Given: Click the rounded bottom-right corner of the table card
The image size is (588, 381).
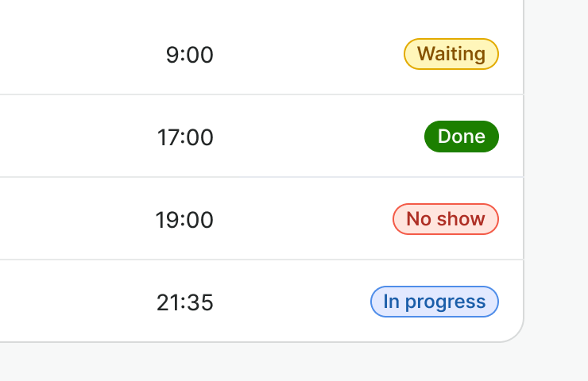Looking at the screenshot, I should click(x=518, y=336).
